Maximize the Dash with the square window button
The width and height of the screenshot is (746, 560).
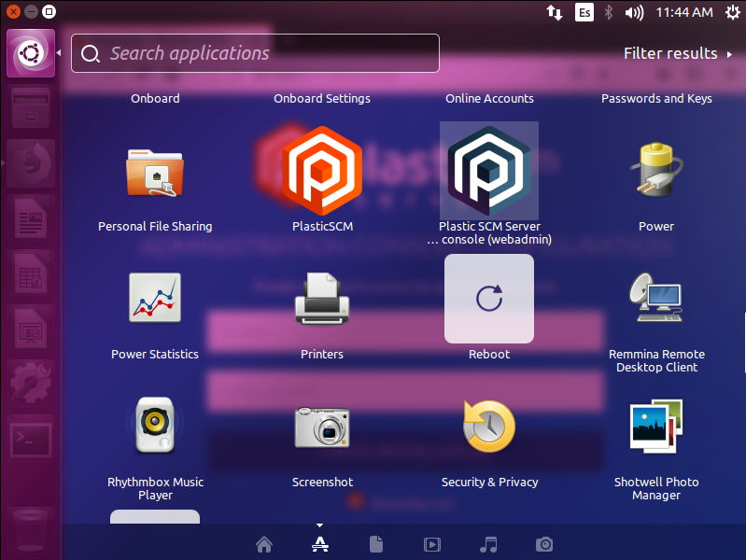[x=49, y=11]
